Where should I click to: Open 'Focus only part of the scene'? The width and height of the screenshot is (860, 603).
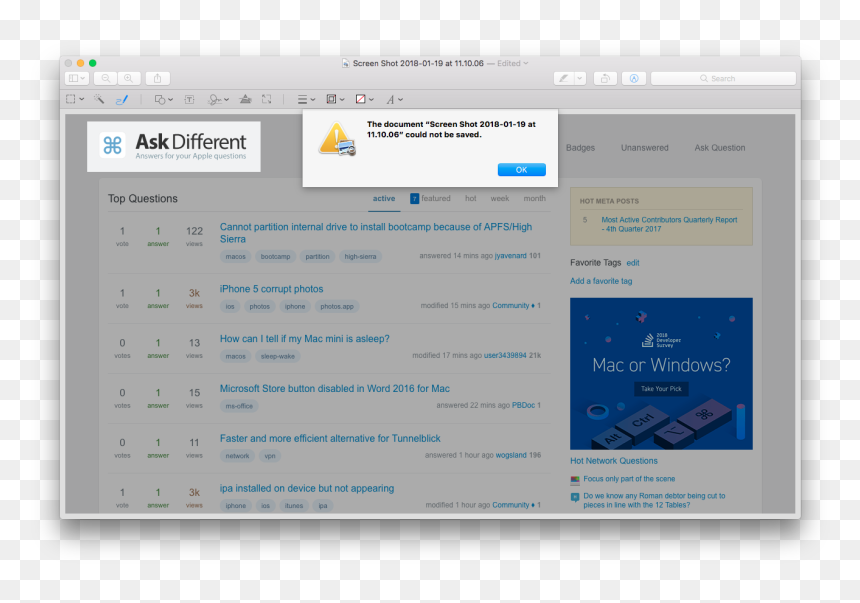(x=629, y=478)
